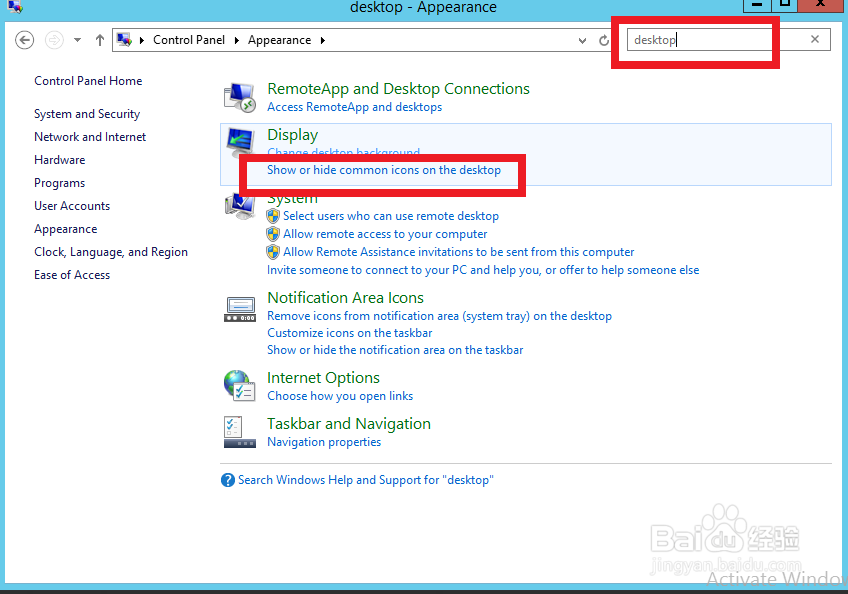The image size is (848, 594).
Task: Open Appearance category in sidebar
Action: (66, 229)
